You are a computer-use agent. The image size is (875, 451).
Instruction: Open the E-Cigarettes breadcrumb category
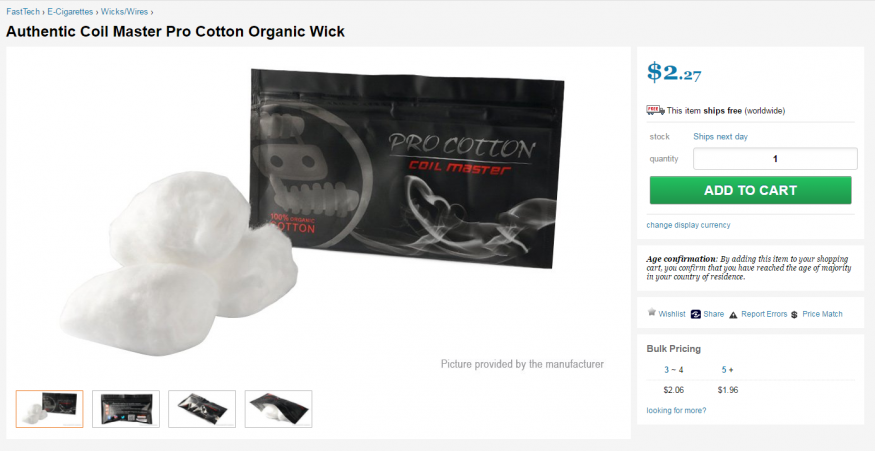click(70, 12)
